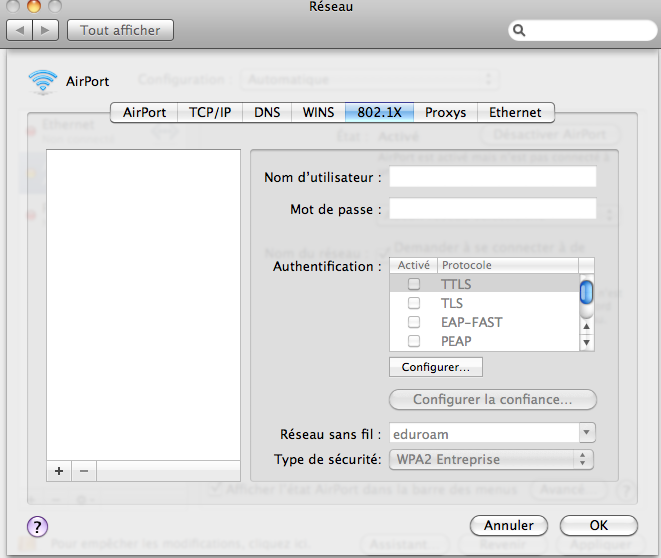The width and height of the screenshot is (661, 558).
Task: Click the AirPort Wi-Fi icon
Action: pos(43,81)
